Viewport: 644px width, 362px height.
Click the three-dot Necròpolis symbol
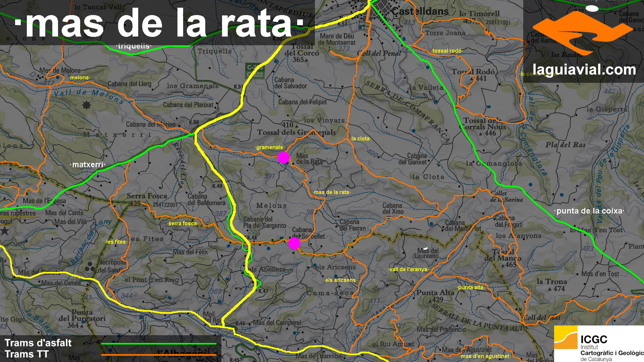[90, 267]
